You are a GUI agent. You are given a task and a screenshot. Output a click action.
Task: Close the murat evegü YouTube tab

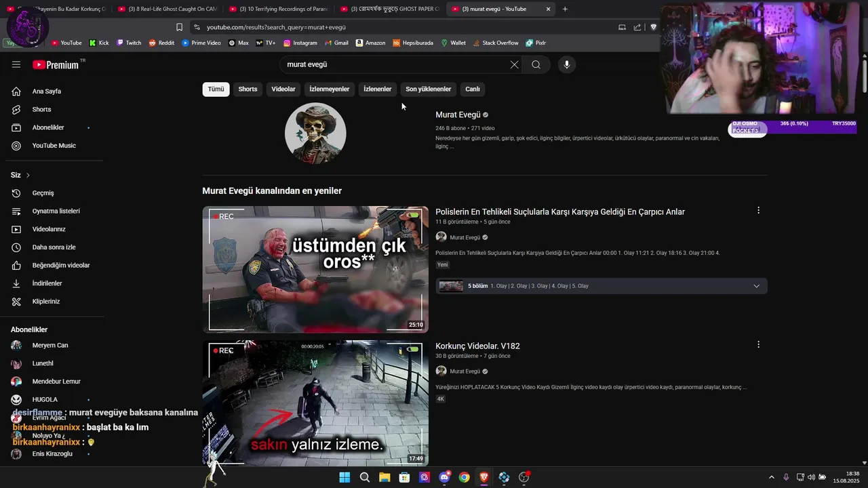548,9
